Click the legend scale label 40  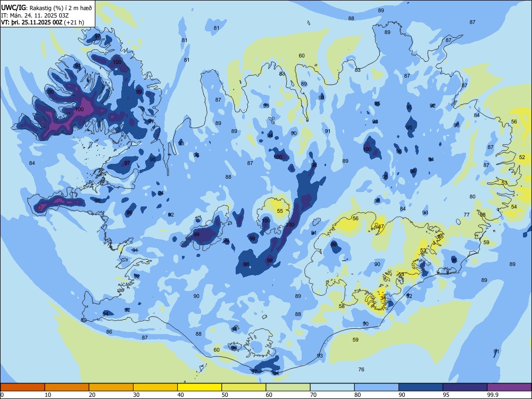click(x=181, y=395)
